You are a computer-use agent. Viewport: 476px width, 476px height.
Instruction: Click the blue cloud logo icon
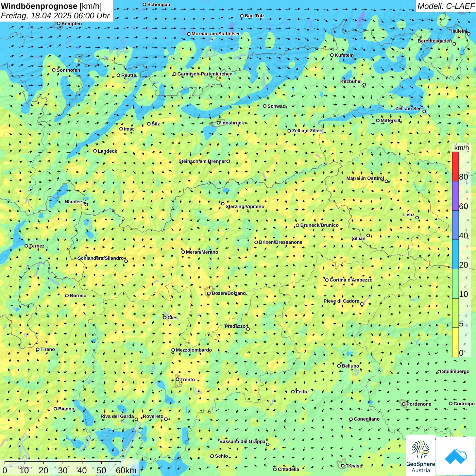456,456
